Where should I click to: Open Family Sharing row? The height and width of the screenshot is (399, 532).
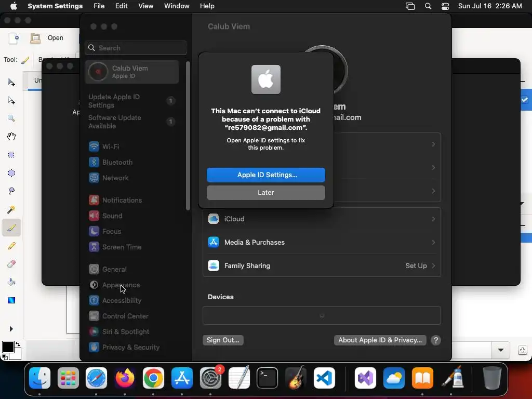pyautogui.click(x=322, y=265)
